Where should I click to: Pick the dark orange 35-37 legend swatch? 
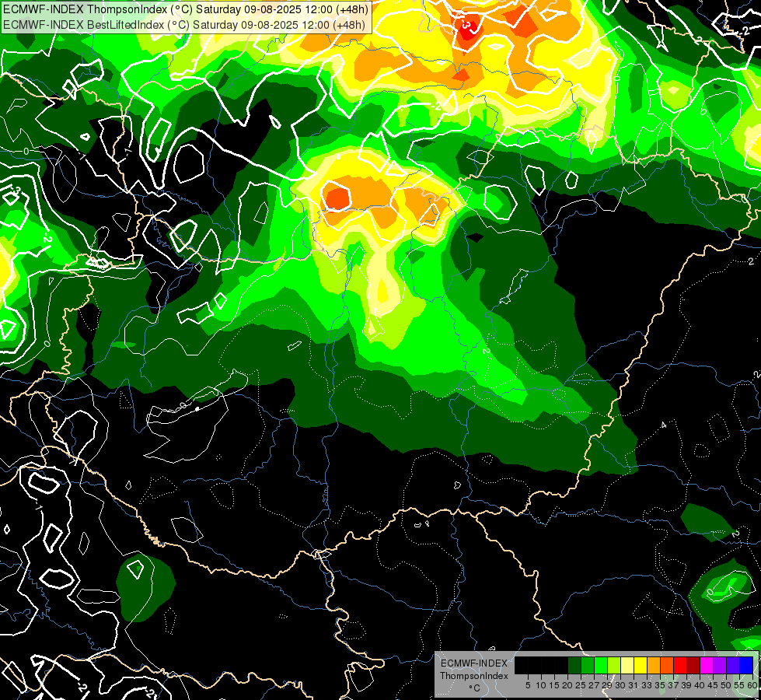667,665
